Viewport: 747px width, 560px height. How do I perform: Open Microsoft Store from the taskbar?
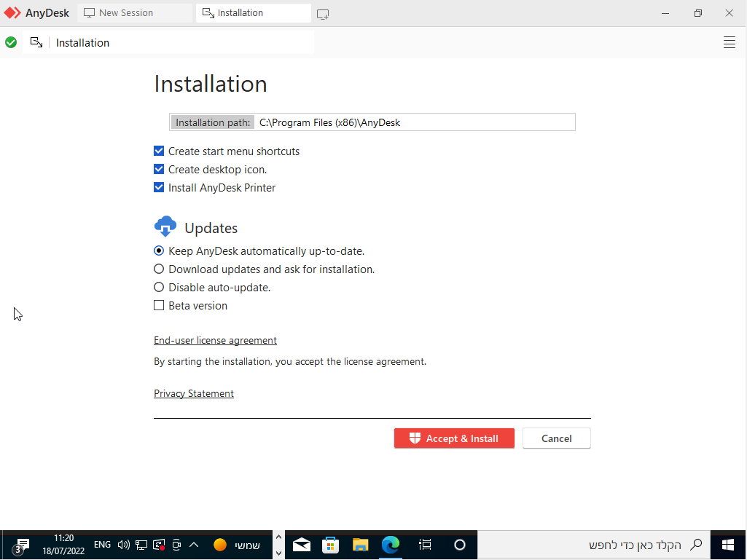tap(331, 545)
